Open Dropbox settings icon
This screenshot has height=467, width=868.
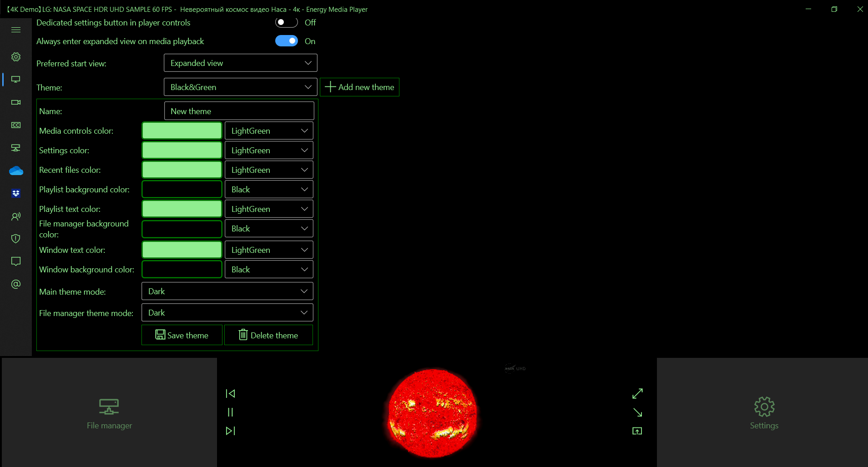(x=16, y=193)
